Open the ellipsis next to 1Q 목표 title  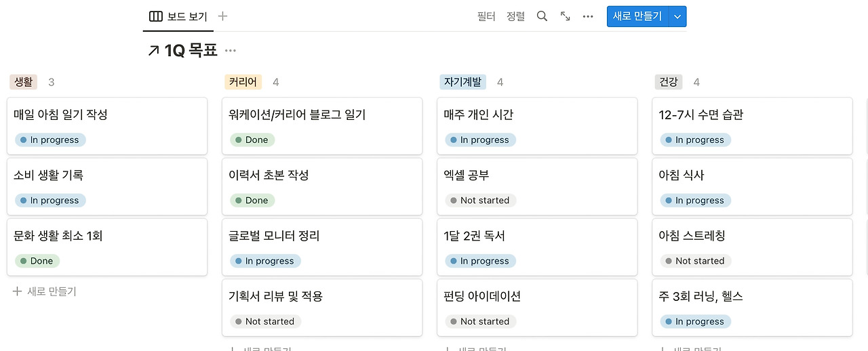point(231,51)
